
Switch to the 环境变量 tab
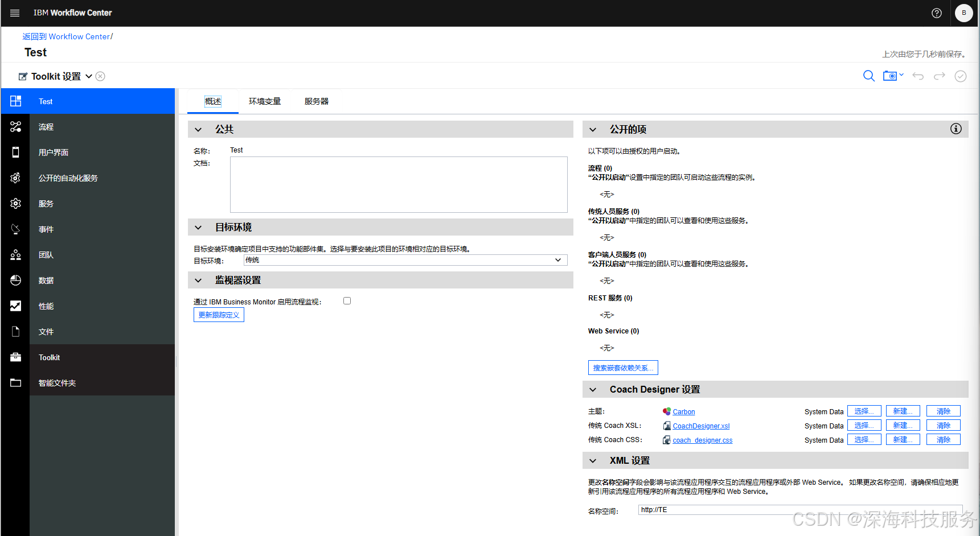265,101
